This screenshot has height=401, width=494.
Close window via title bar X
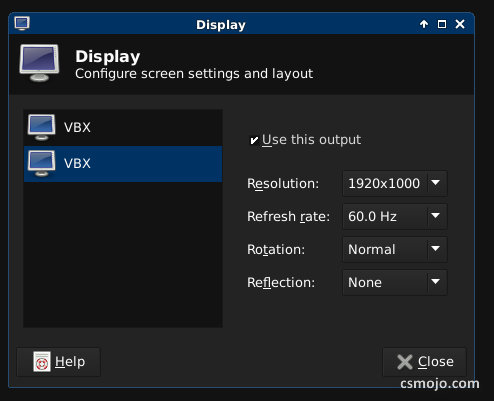click(460, 24)
